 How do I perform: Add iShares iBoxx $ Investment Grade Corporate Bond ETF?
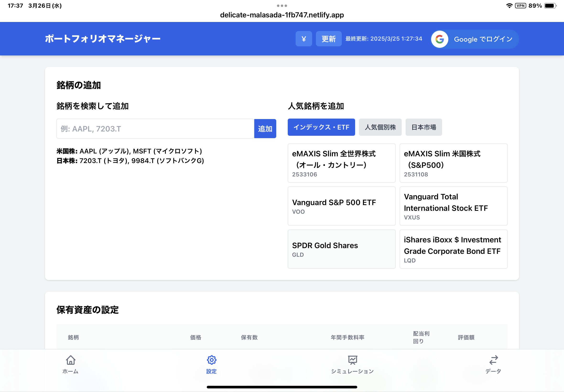click(453, 249)
